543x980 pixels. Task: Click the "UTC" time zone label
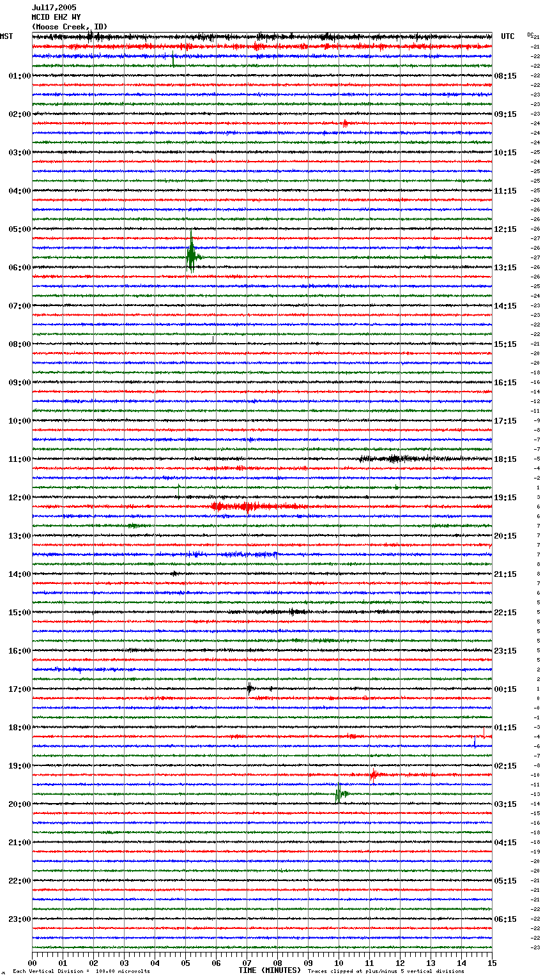(507, 37)
